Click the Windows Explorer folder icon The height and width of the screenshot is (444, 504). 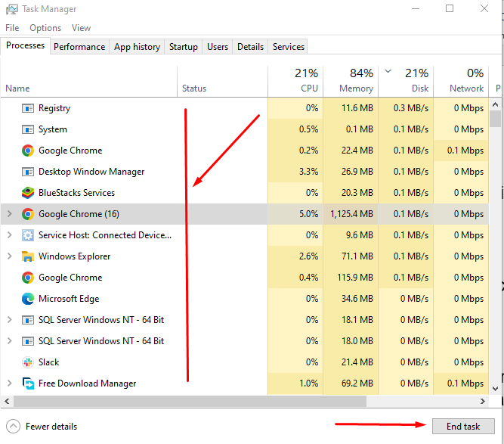[x=28, y=256]
